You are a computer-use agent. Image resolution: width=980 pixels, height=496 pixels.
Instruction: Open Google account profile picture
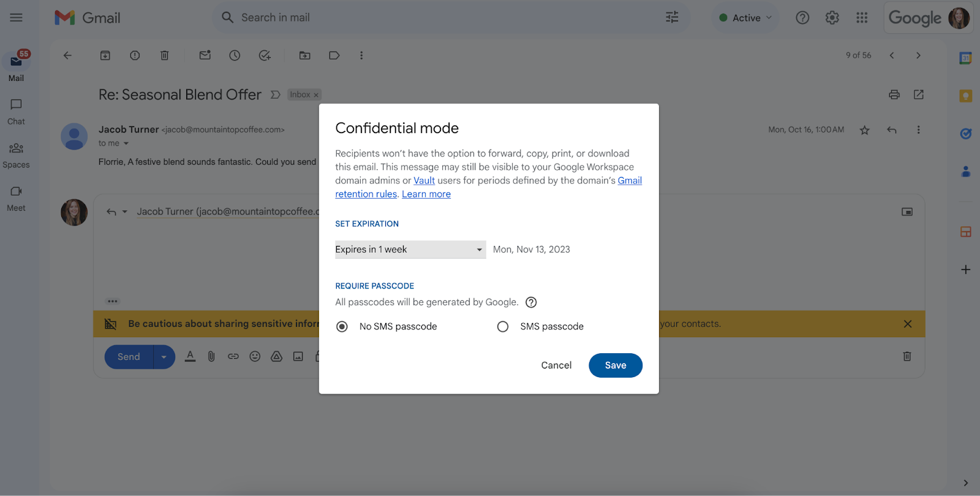[959, 18]
